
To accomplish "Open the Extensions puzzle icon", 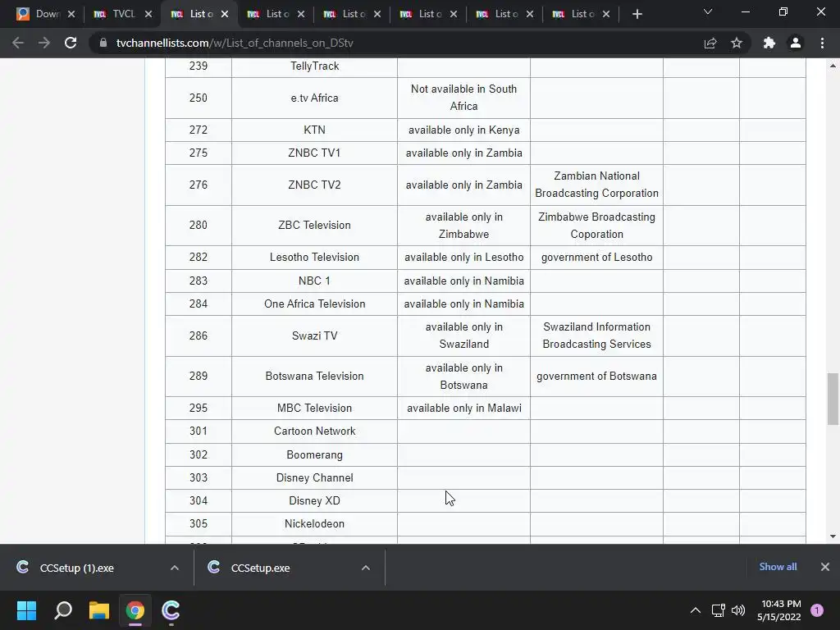I will [x=769, y=43].
